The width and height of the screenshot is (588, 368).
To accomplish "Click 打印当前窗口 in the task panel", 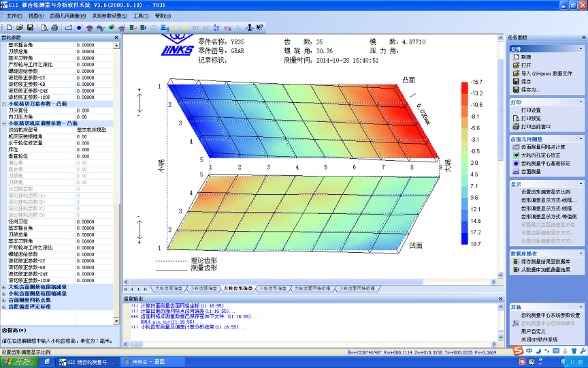I will pos(536,127).
